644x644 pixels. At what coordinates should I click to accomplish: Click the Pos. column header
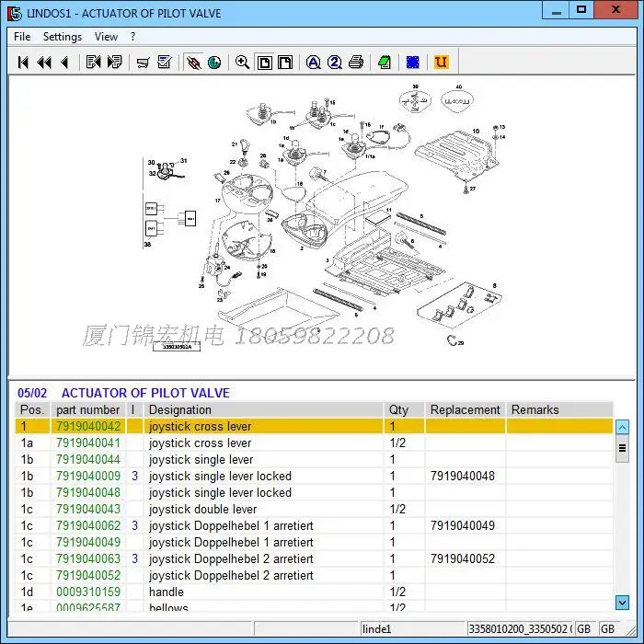point(32,410)
